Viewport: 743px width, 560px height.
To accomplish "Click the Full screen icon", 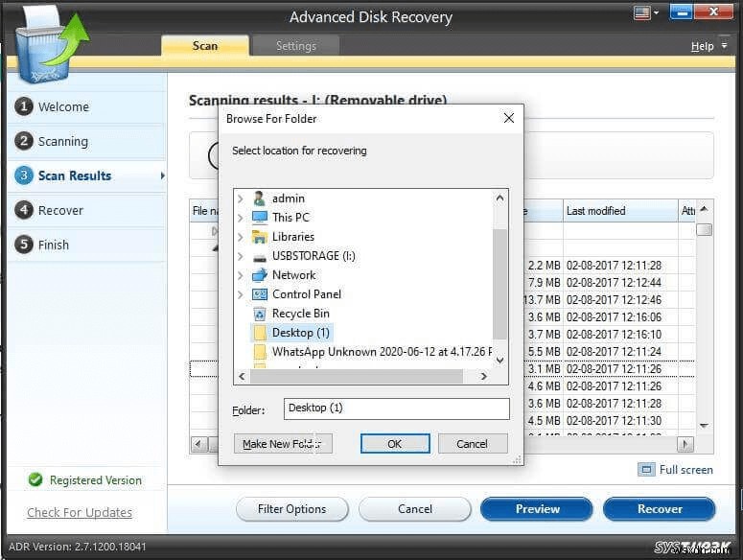I will tap(646, 470).
